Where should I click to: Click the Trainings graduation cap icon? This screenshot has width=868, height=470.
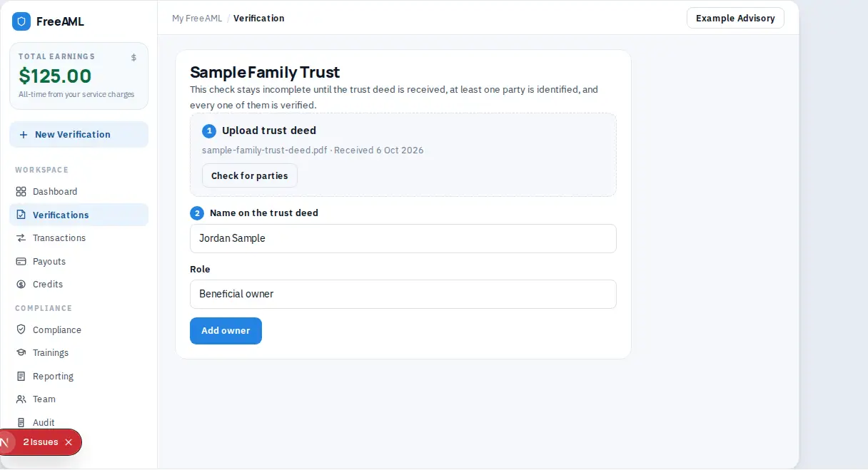coord(21,353)
